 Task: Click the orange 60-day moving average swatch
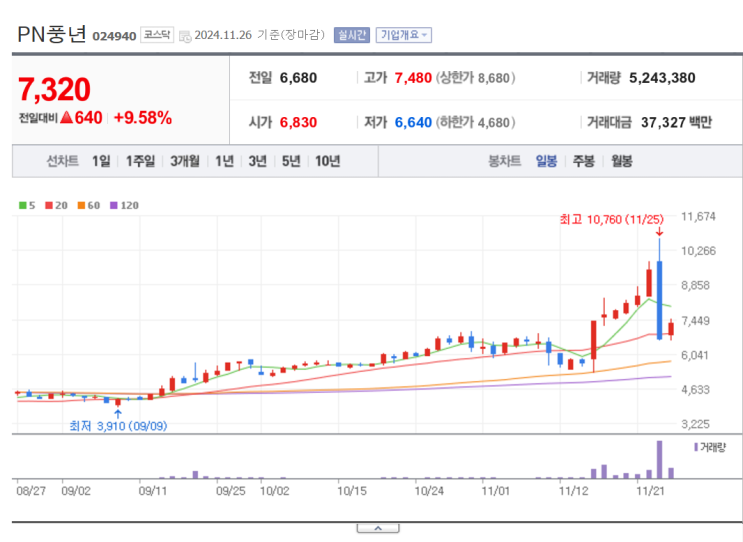81,205
